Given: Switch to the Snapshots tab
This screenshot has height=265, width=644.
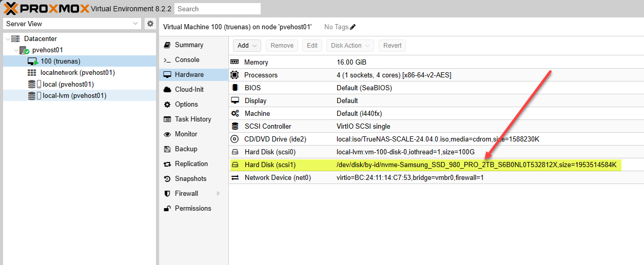Looking at the screenshot, I should click(x=190, y=178).
